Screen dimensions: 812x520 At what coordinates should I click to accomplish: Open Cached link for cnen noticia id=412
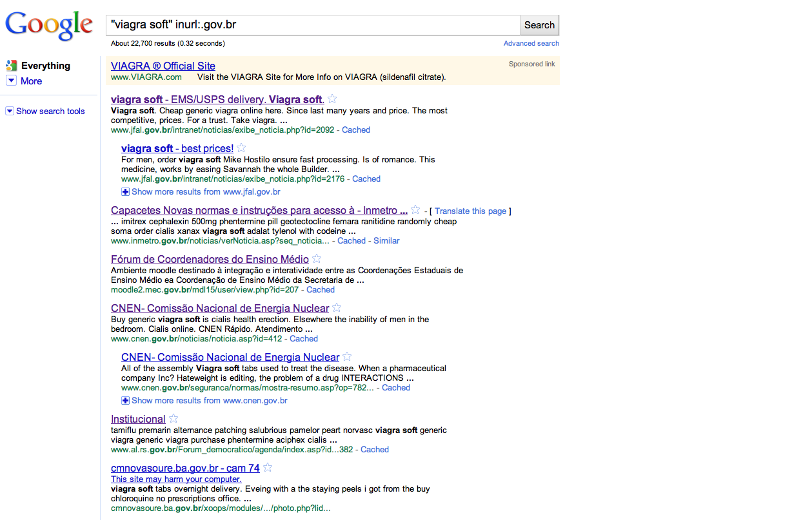304,338
